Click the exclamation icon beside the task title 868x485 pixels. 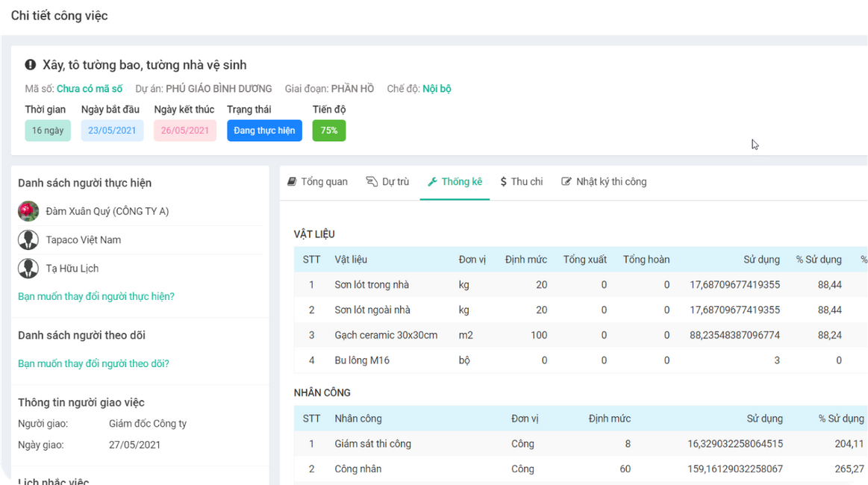[x=31, y=65]
